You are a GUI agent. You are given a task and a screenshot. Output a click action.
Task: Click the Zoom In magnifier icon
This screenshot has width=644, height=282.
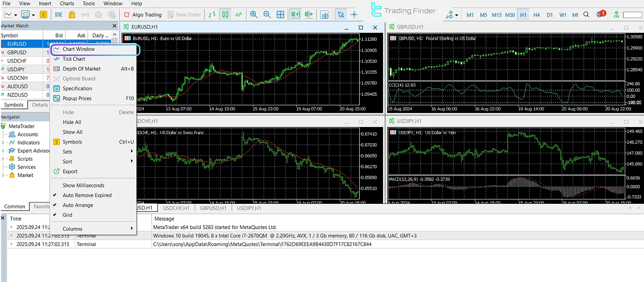tap(254, 15)
